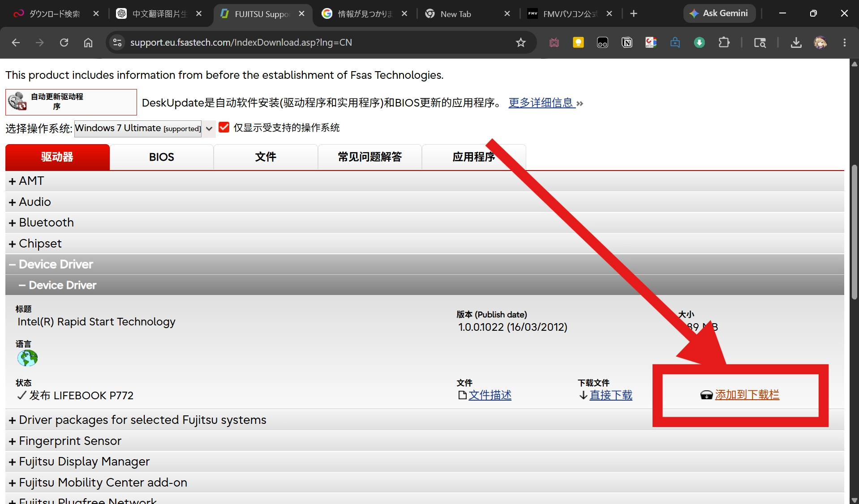Open the operating system dropdown
The image size is (859, 504).
click(x=145, y=128)
